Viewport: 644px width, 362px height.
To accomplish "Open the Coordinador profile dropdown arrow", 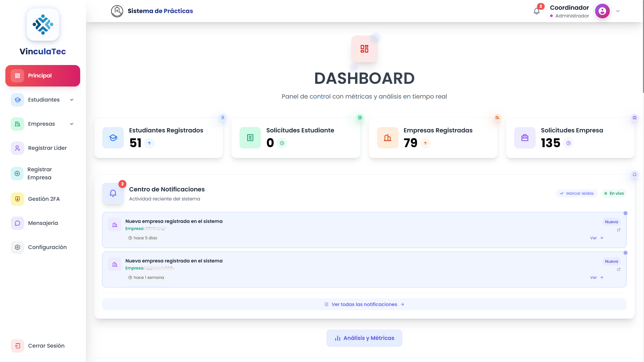I will coord(618,11).
